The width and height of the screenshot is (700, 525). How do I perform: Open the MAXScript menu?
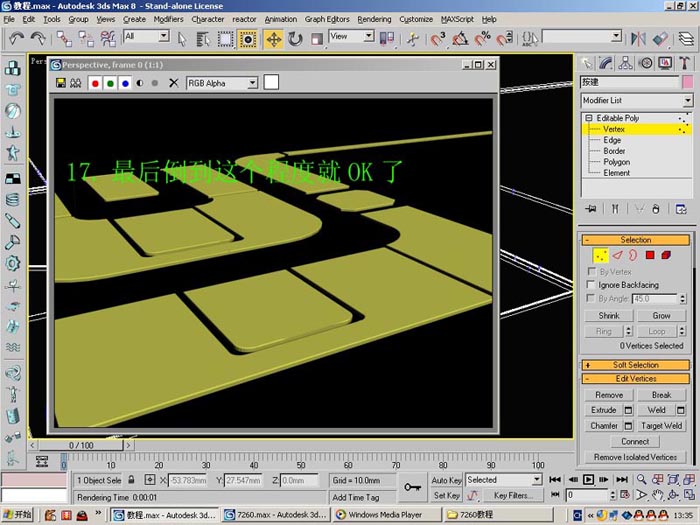pos(457,19)
